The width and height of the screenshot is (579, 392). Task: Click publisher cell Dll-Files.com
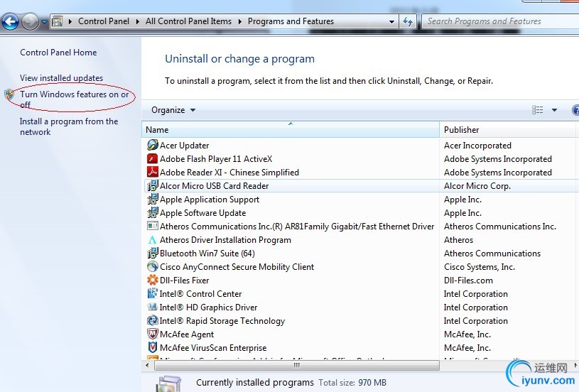click(468, 281)
